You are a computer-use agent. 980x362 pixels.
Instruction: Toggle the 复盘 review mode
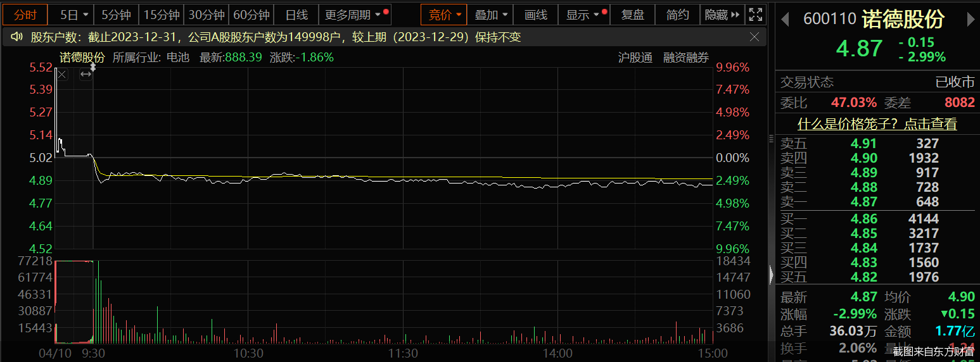[632, 15]
